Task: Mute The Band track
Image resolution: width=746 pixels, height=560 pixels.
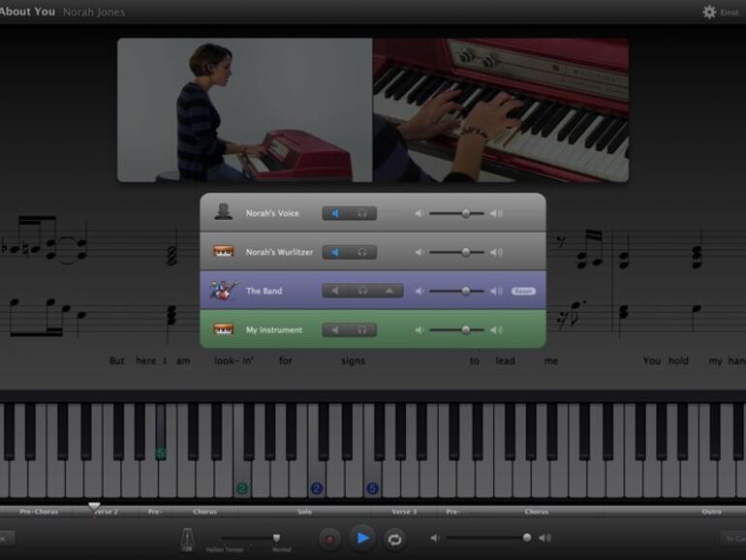Action: [335, 291]
